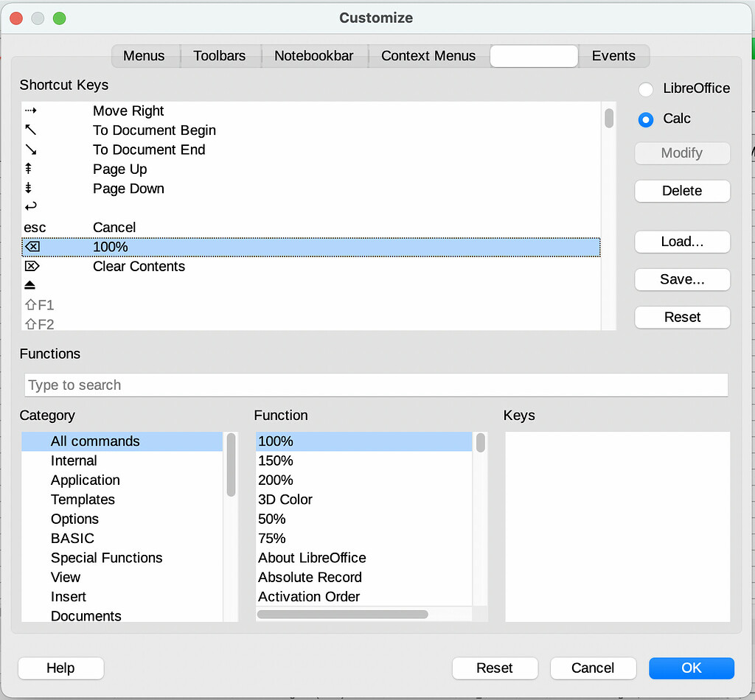Open Help for the Customize dialog

point(60,668)
